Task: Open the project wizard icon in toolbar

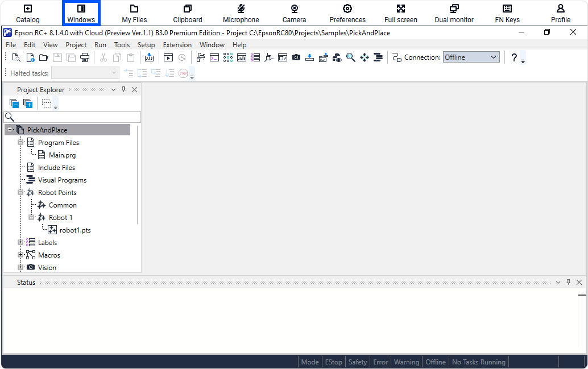Action: pyautogui.click(x=16, y=57)
